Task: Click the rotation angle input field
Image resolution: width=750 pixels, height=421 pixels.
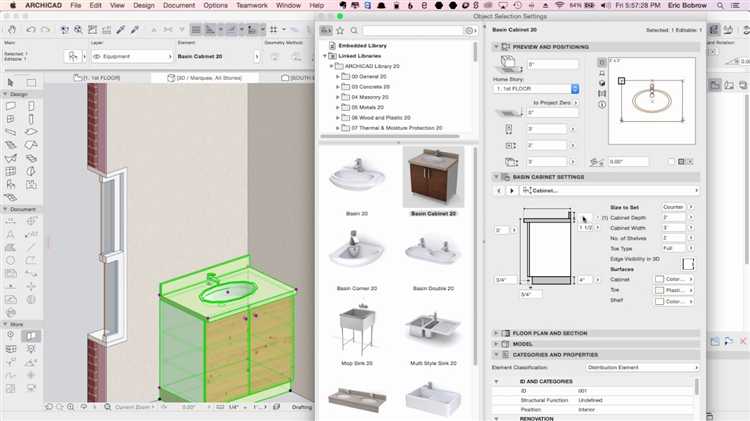Action: (628, 162)
